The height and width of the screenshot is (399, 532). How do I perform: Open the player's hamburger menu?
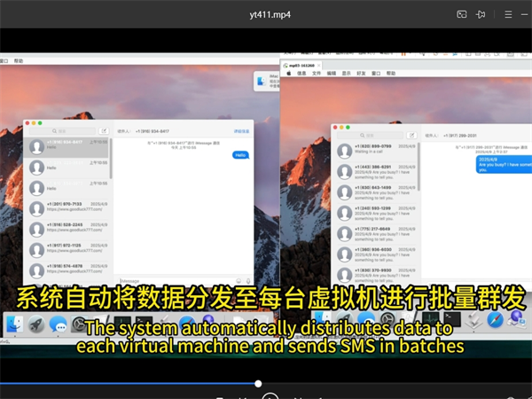508,14
